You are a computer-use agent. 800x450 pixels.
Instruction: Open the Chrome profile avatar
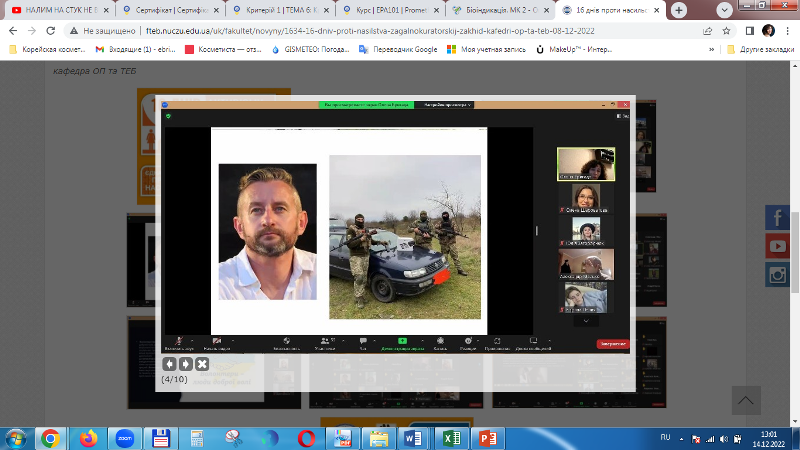click(768, 31)
